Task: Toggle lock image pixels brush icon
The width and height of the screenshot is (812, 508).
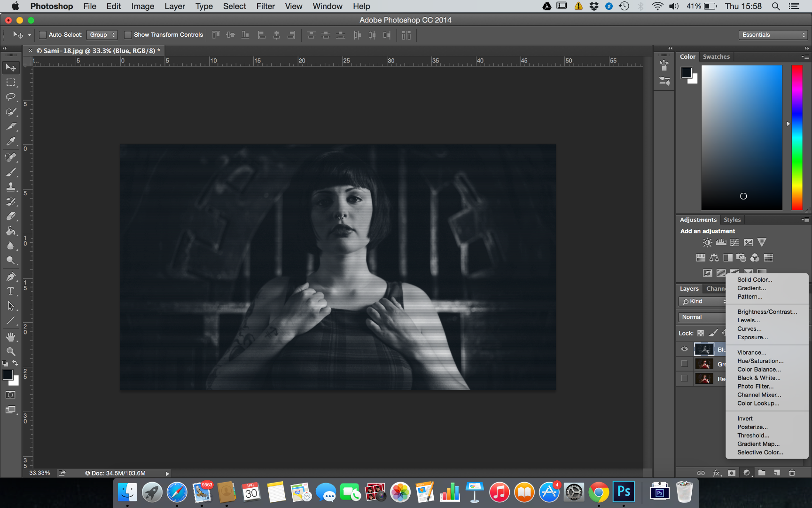Action: click(713, 333)
